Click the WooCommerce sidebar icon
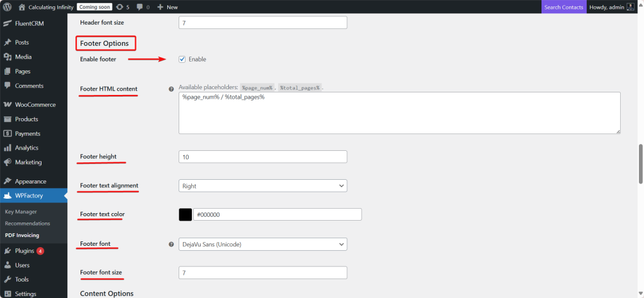644x298 pixels. 8,104
